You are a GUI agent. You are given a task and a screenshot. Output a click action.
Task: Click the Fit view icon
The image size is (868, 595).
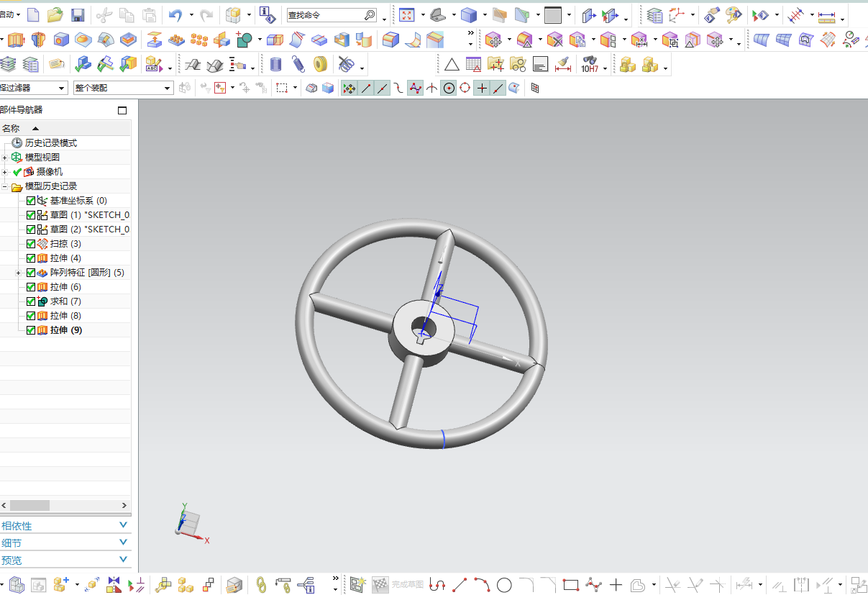click(x=406, y=14)
